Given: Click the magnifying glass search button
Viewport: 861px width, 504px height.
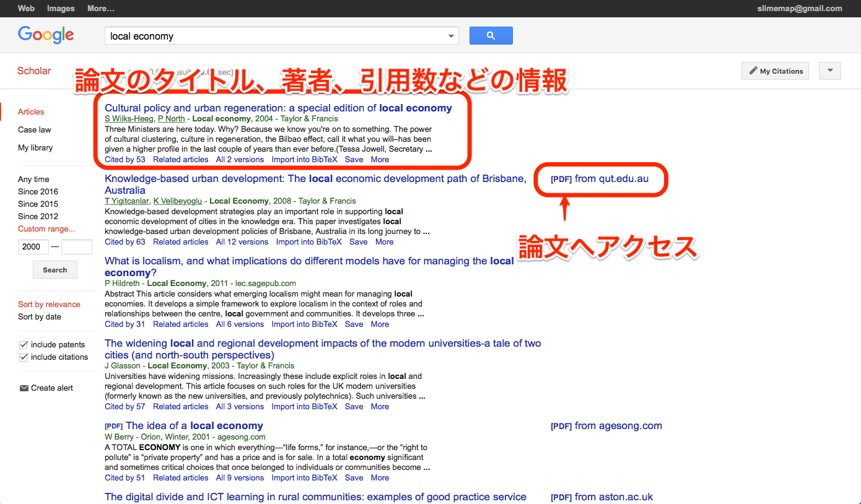Looking at the screenshot, I should click(x=491, y=35).
